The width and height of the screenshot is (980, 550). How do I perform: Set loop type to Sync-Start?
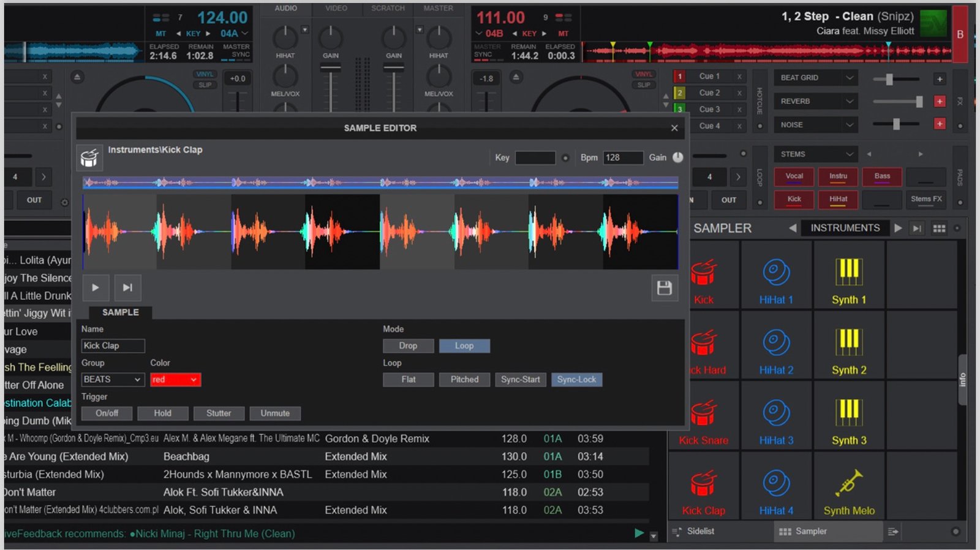521,380
